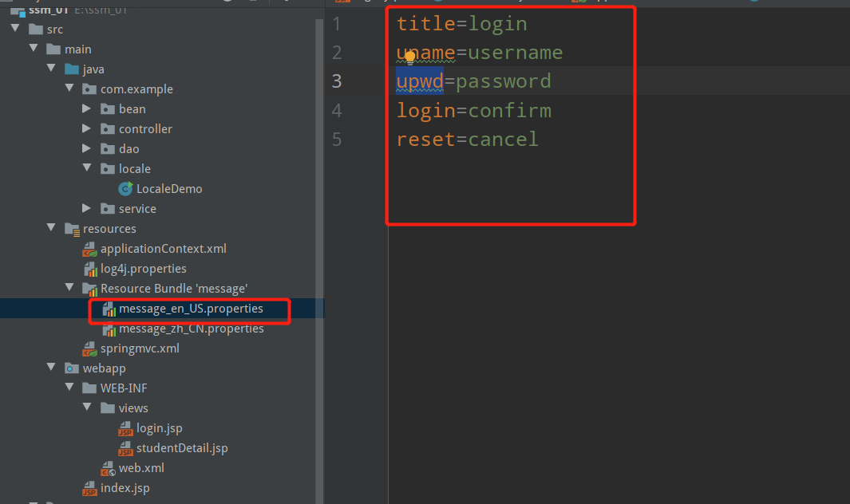Click the Resource Bundle 'message' icon

point(89,289)
